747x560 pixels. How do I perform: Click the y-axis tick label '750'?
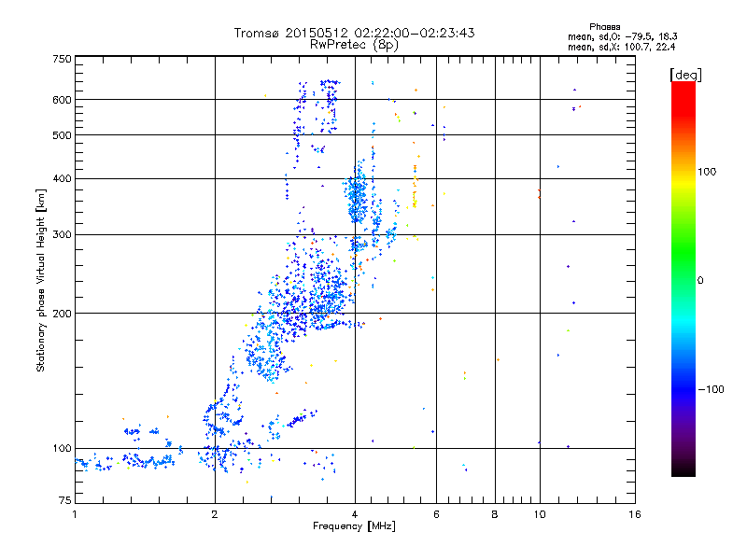[x=62, y=59]
